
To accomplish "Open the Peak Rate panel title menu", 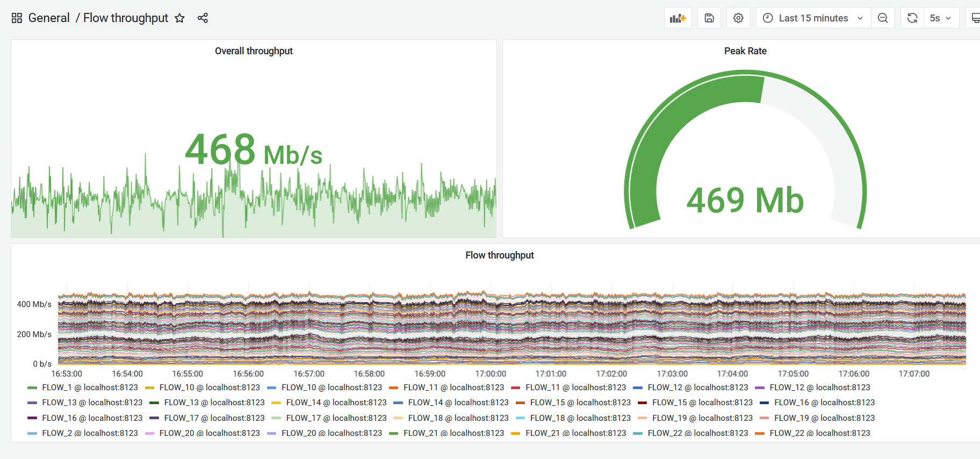I will [745, 51].
